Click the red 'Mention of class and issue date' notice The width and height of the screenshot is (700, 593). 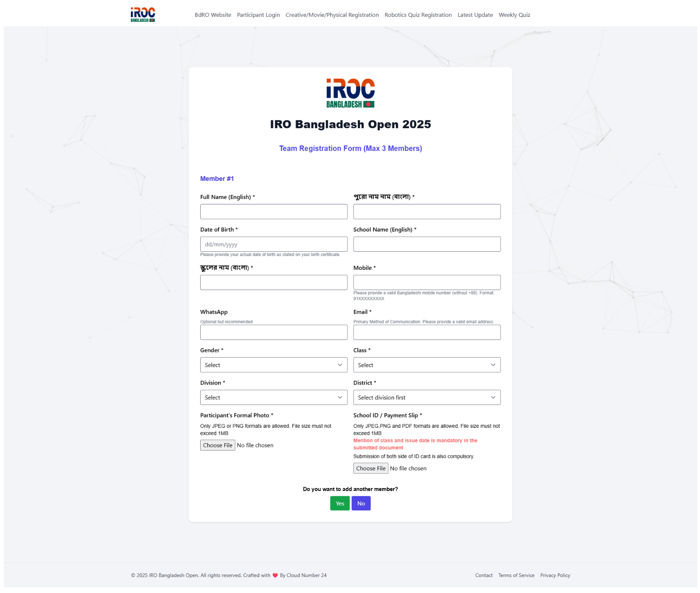[415, 444]
